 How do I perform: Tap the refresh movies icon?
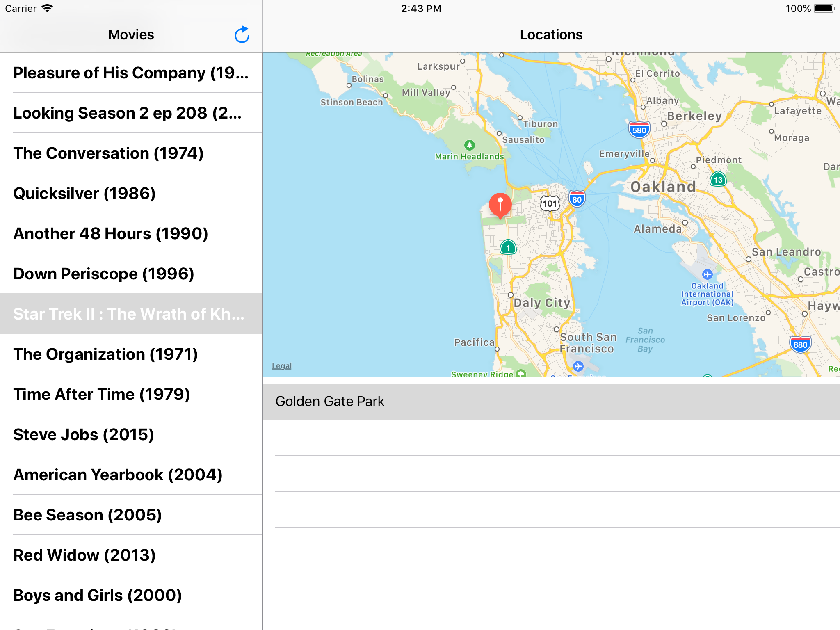click(x=242, y=35)
